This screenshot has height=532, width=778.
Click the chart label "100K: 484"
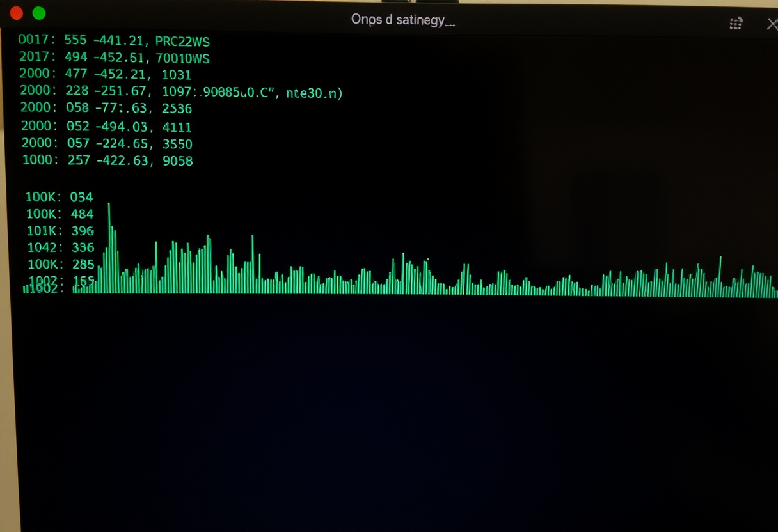[x=60, y=214]
